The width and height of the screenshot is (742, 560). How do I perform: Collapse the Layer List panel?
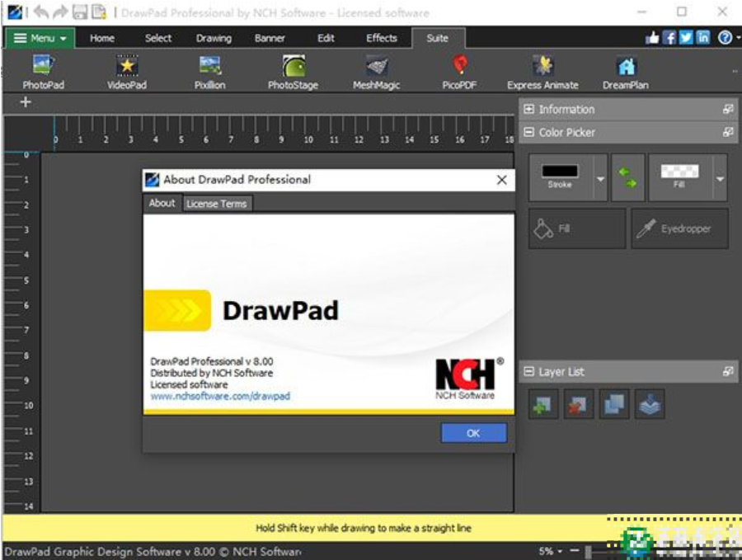click(528, 372)
